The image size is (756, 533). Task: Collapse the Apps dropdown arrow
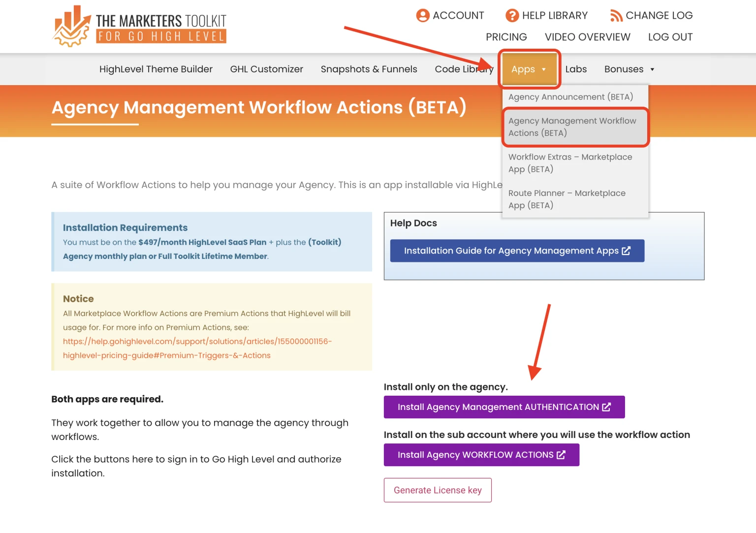[543, 69]
